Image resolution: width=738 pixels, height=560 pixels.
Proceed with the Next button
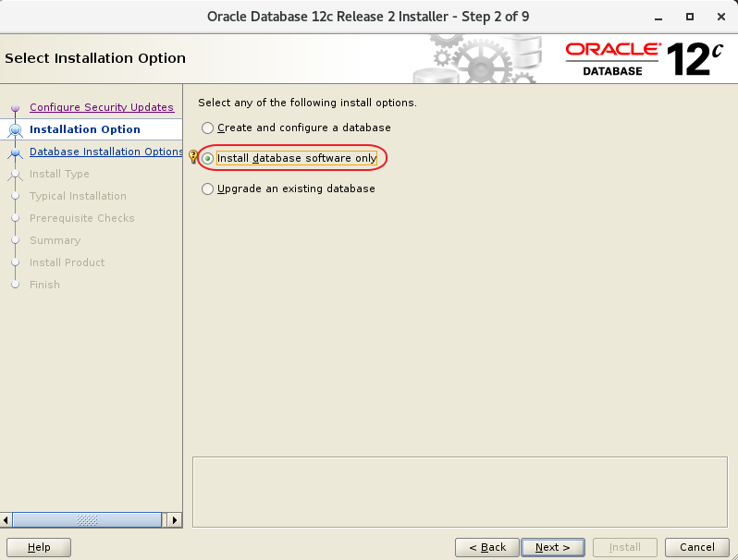(552, 547)
